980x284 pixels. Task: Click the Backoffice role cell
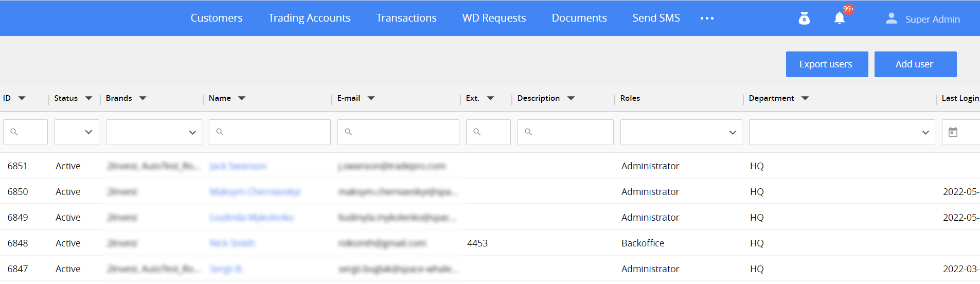(643, 243)
